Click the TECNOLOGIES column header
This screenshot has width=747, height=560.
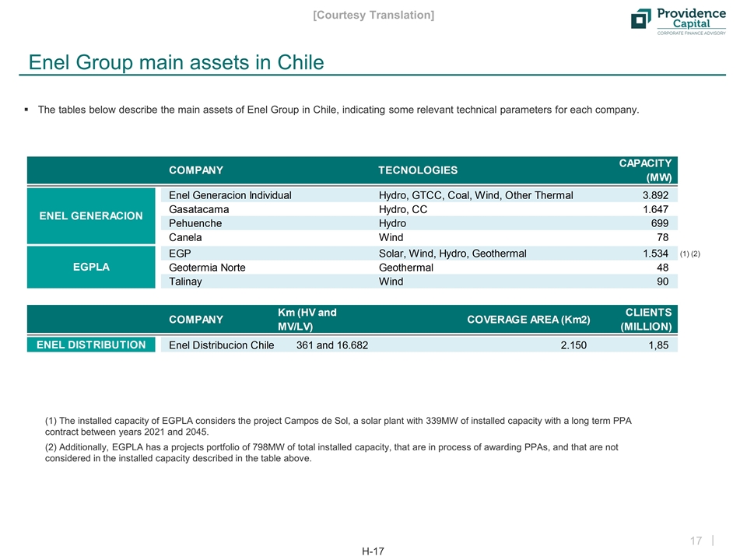[x=418, y=170]
